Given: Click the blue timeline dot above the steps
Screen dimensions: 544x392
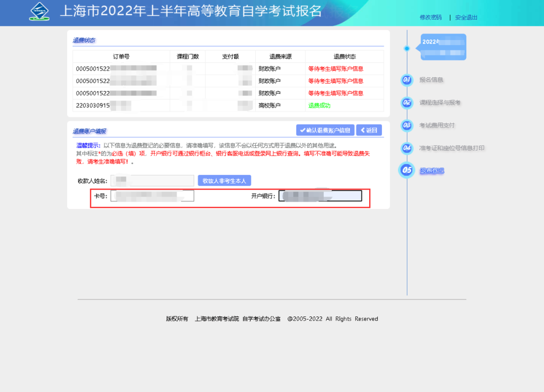Looking at the screenshot, I should (x=406, y=49).
